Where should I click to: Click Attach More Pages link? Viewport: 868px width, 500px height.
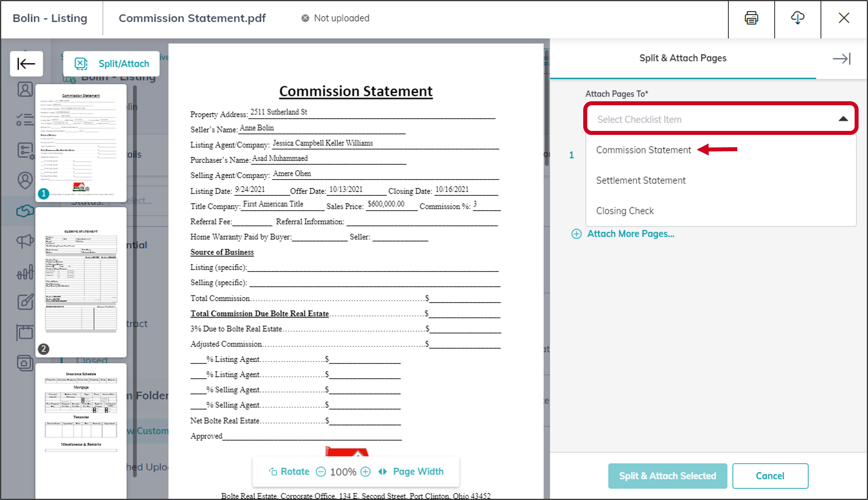631,234
